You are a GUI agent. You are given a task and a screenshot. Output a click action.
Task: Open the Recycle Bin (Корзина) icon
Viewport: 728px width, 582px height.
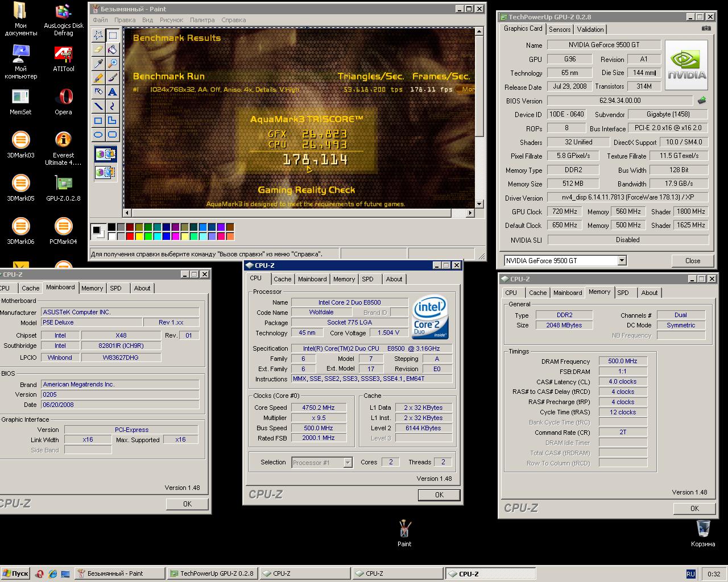tap(703, 533)
